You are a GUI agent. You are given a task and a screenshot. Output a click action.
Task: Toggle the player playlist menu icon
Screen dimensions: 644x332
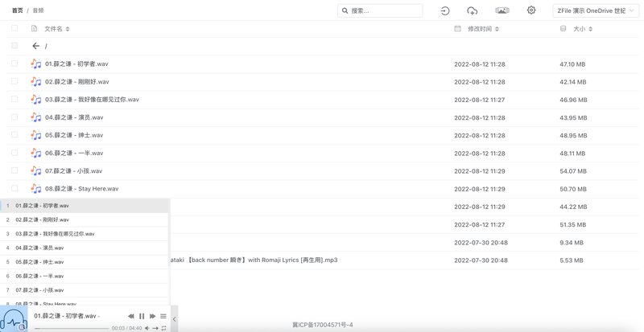pyautogui.click(x=163, y=316)
